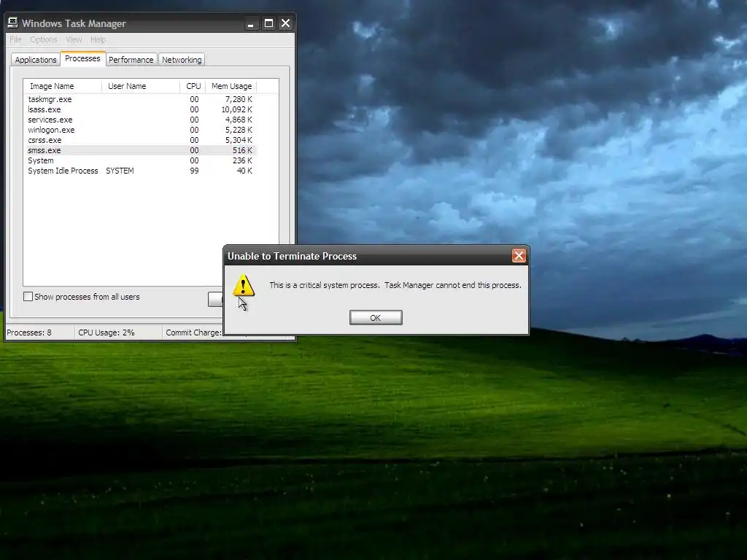Select the lsass.exe process row
Screen dimensions: 747x560
click(x=141, y=109)
